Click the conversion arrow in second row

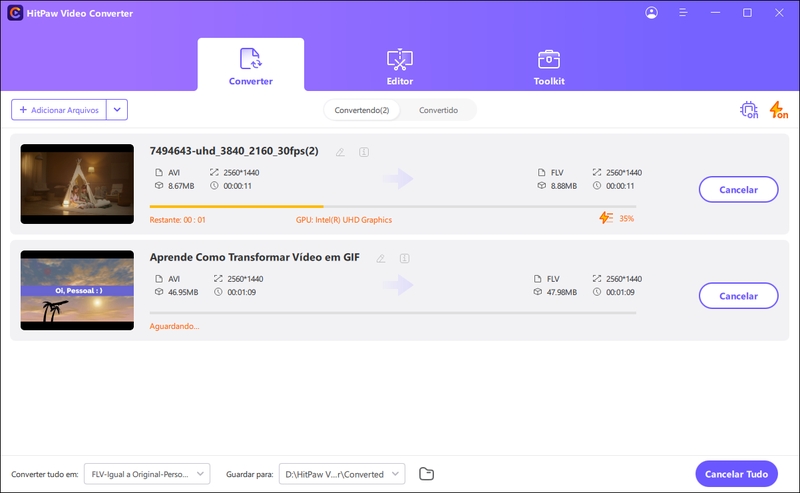click(398, 285)
